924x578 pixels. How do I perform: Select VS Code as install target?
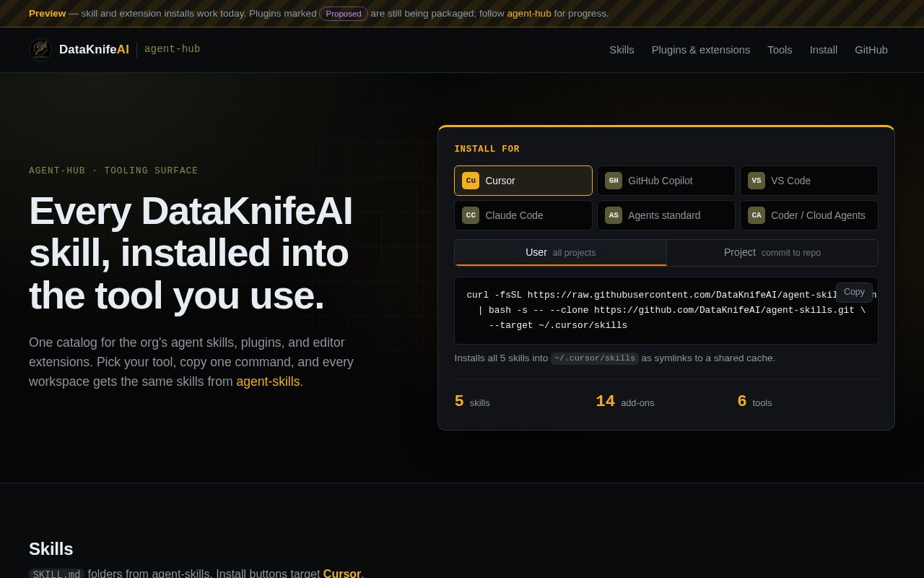[x=809, y=181]
